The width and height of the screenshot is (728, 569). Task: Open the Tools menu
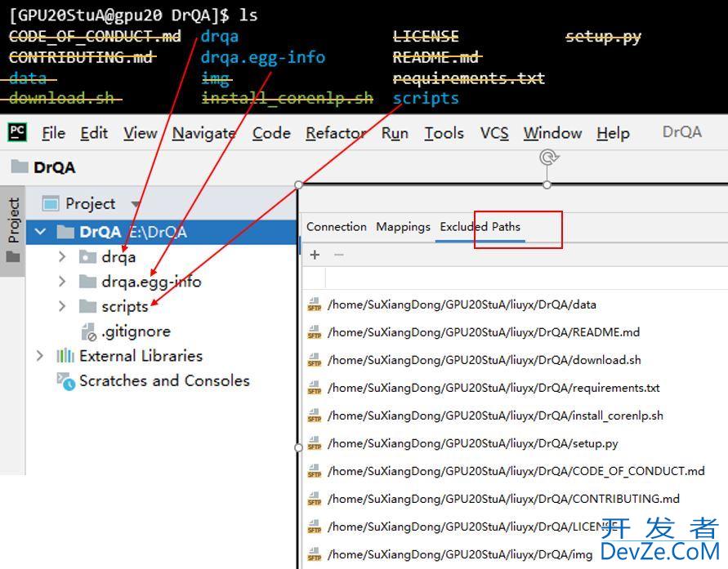(x=444, y=133)
